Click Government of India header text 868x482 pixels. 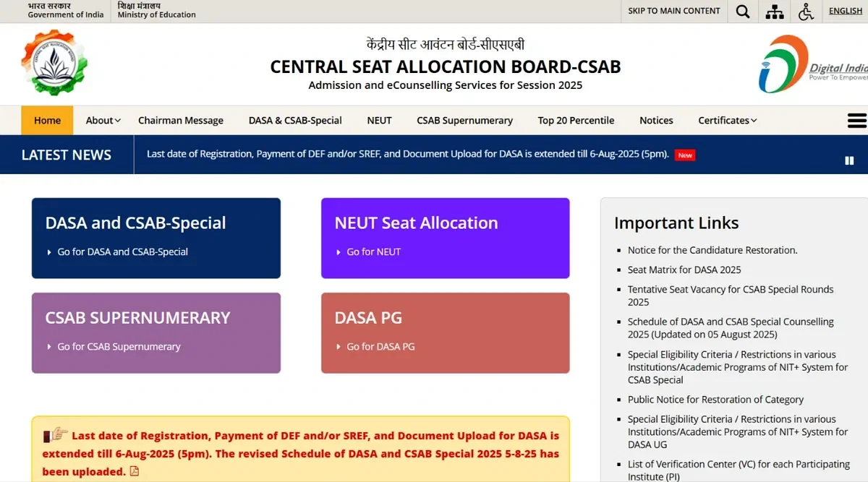pyautogui.click(x=66, y=14)
